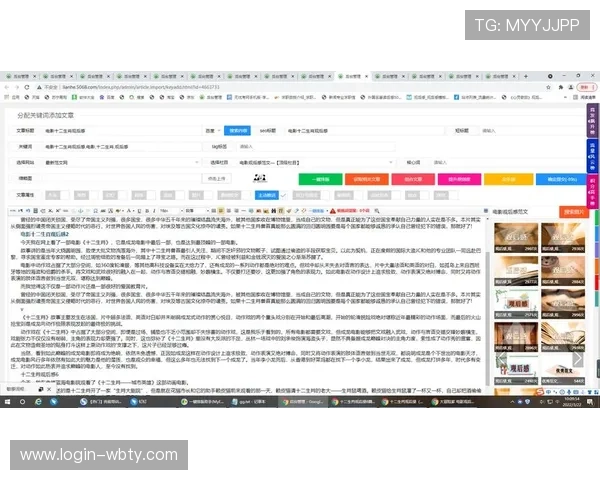600x480 pixels.
Task: Click the uploaded thumbnail preview image
Action: tap(260, 178)
